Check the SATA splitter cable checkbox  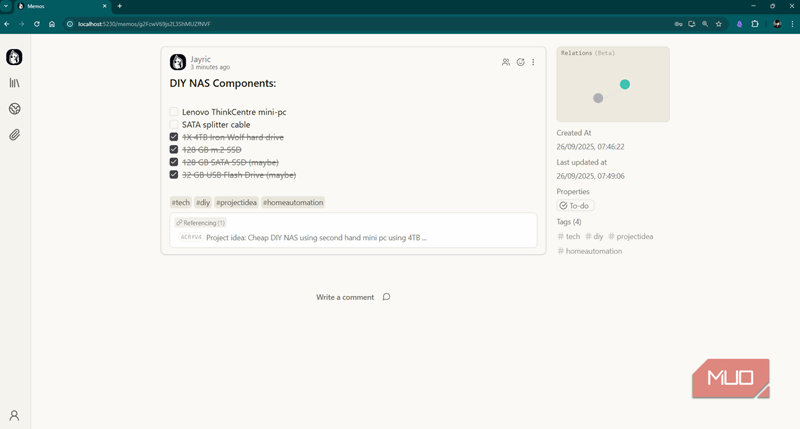pos(174,125)
